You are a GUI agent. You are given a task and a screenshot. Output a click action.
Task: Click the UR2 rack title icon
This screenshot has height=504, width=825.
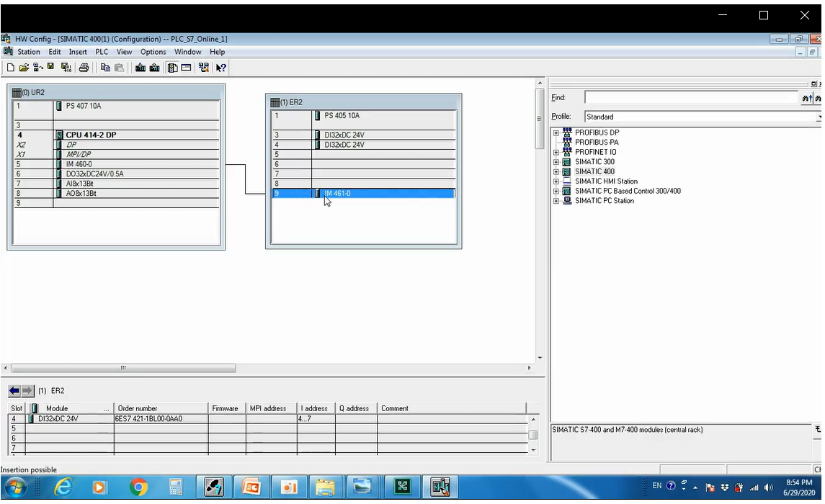(17, 92)
